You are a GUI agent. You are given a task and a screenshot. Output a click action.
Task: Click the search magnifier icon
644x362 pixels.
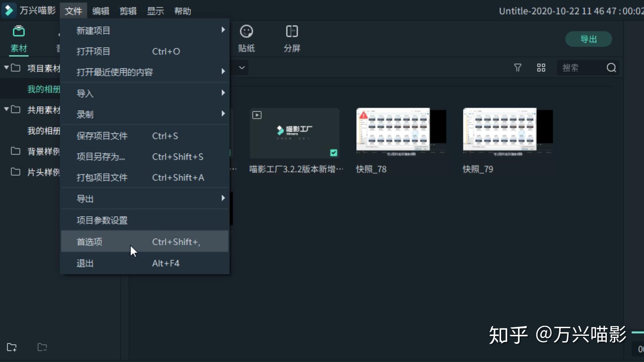611,68
